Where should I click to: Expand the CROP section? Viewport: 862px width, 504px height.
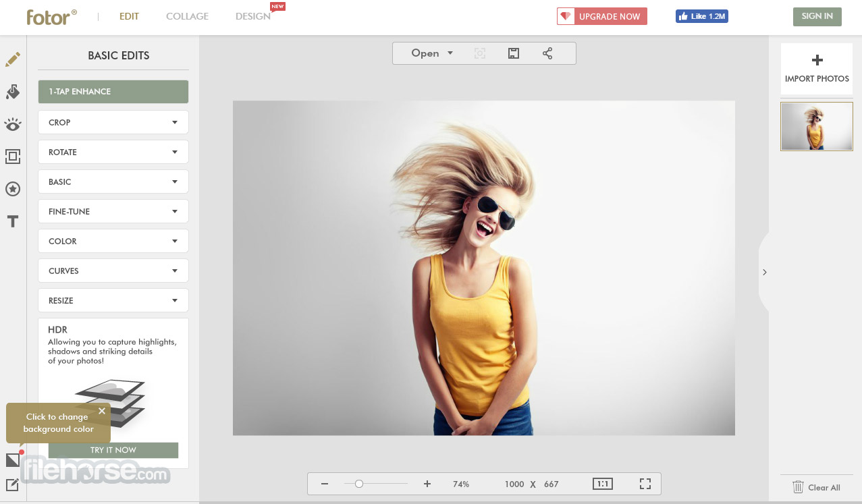click(x=113, y=122)
